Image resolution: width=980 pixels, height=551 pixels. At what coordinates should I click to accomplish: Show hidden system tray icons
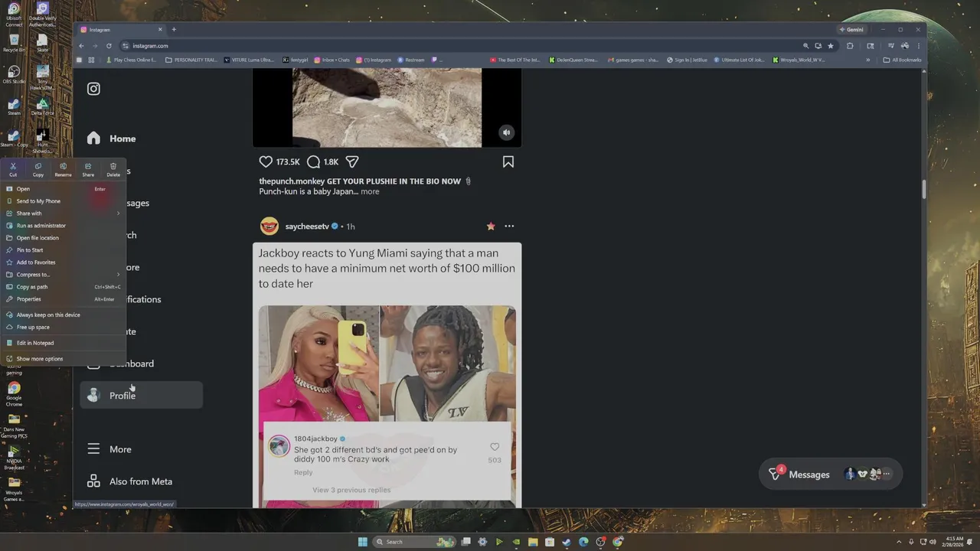coord(900,542)
